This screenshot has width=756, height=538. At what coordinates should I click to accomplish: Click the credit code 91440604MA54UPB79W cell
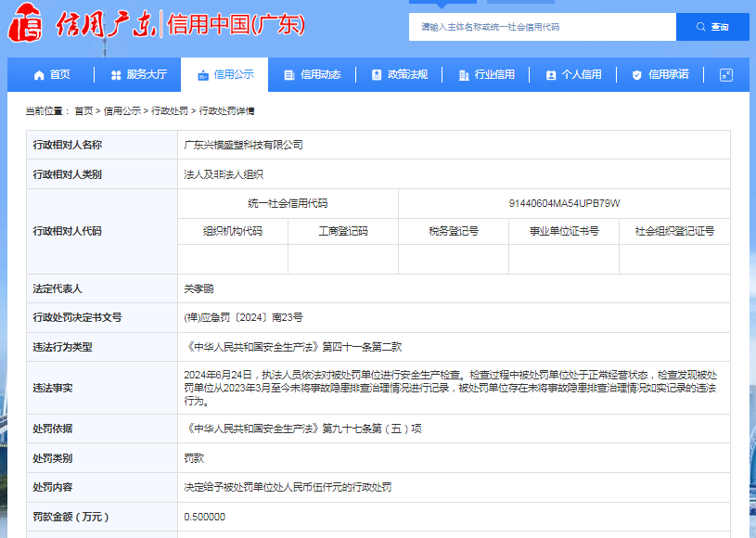click(x=564, y=203)
